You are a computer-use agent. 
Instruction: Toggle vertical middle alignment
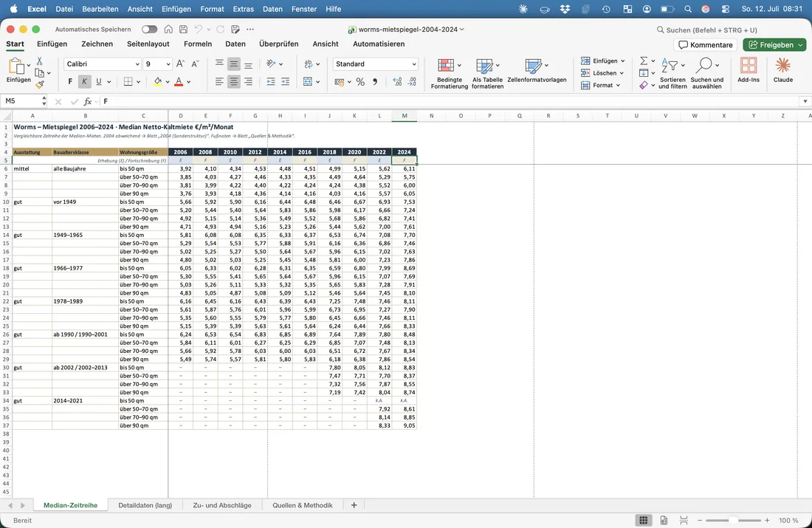pyautogui.click(x=234, y=64)
